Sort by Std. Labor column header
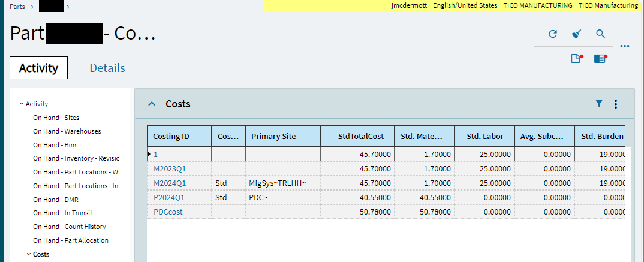 click(484, 136)
